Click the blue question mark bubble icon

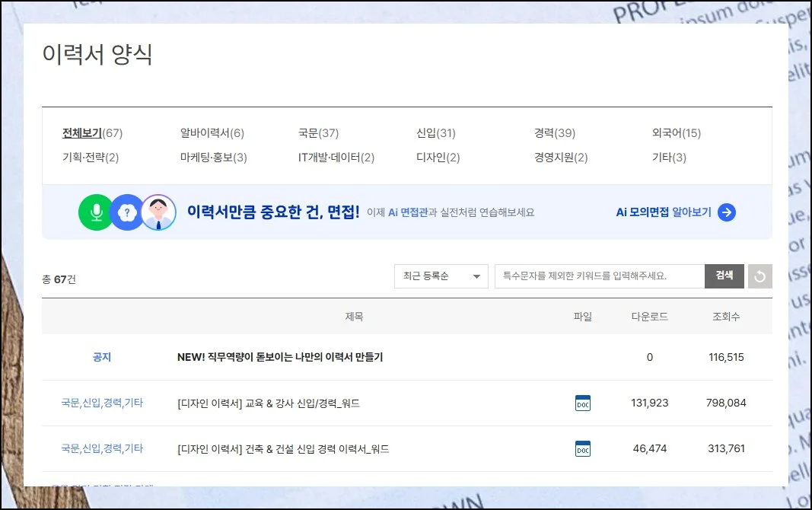127,212
